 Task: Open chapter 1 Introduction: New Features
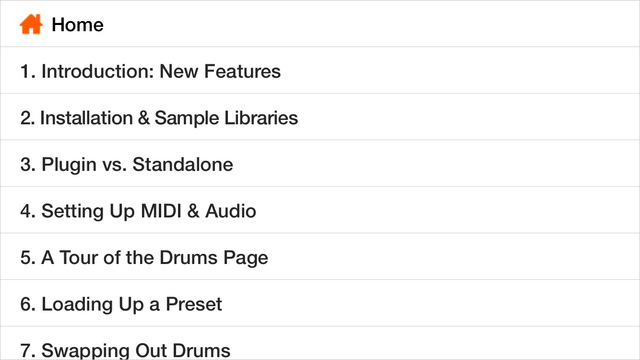click(x=320, y=70)
